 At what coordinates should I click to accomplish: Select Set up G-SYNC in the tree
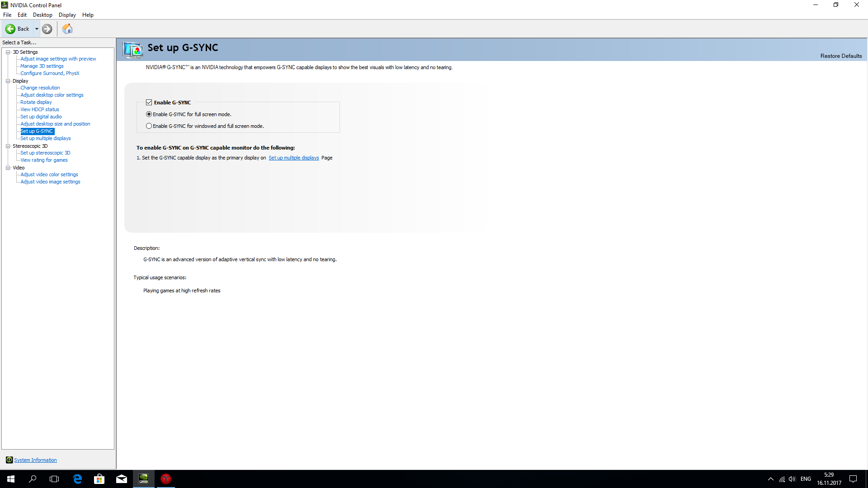37,131
